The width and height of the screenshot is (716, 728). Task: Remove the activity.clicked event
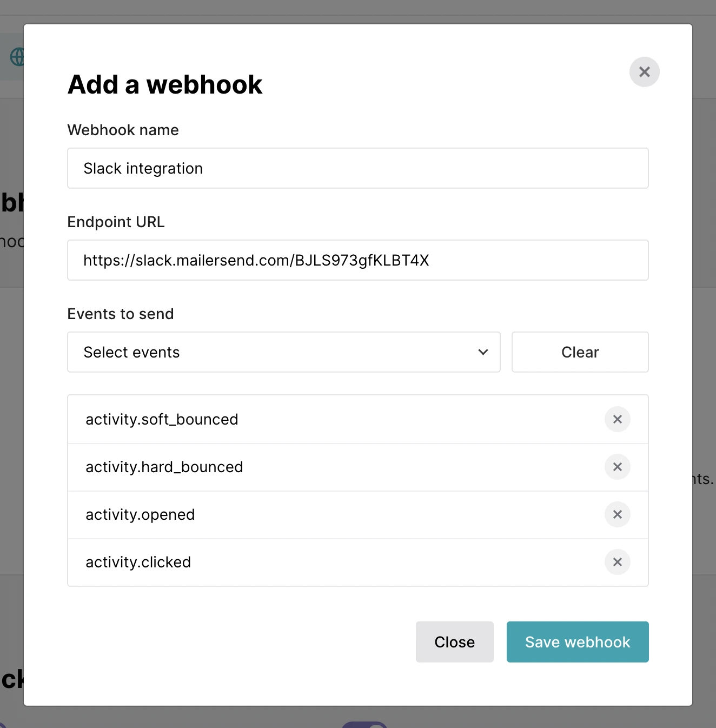coord(617,562)
